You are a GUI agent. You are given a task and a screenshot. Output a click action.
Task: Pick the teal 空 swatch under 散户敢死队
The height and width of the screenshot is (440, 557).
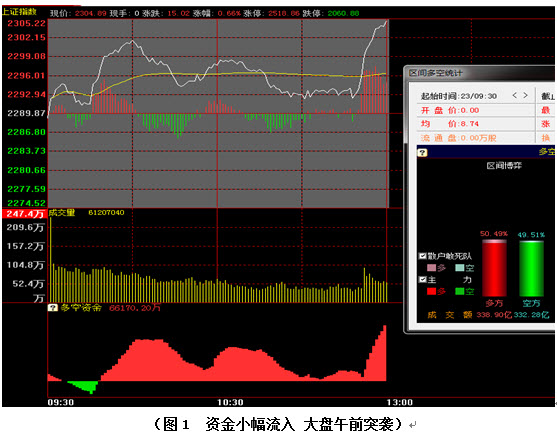tap(460, 267)
